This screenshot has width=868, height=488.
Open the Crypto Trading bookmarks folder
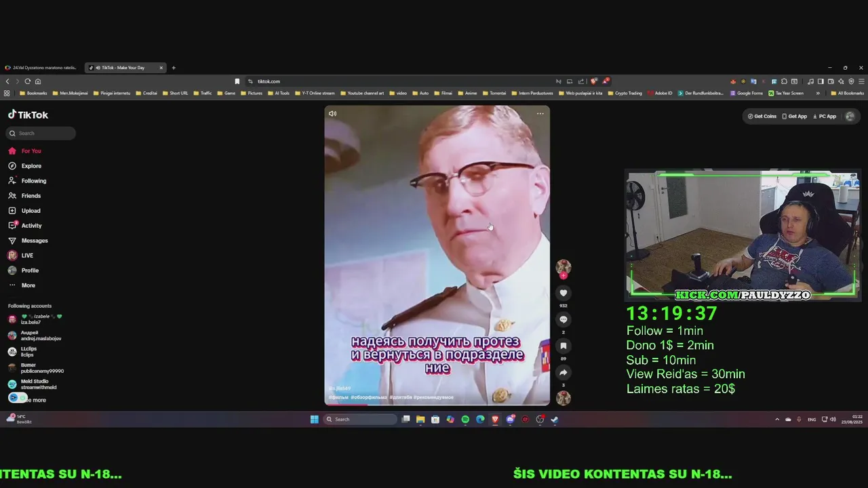[x=625, y=94]
